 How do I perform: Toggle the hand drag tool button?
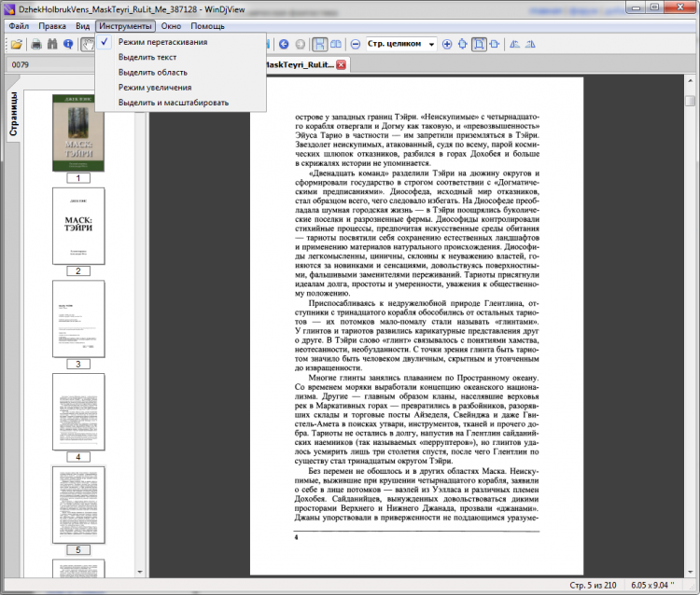[x=87, y=44]
